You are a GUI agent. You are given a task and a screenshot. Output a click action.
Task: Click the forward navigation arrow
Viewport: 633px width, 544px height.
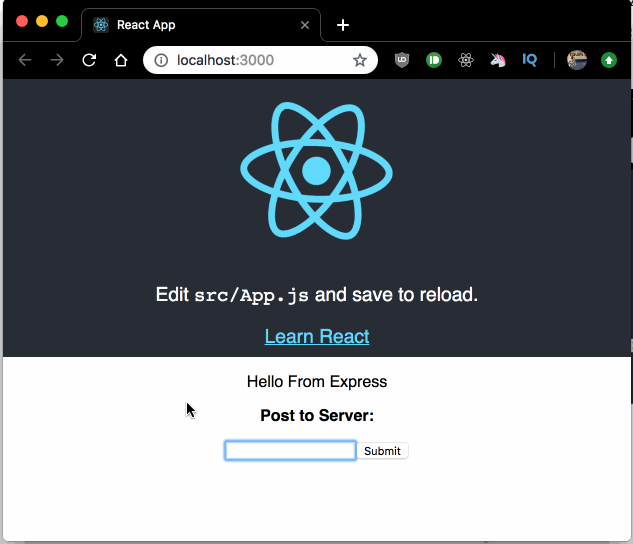[57, 60]
